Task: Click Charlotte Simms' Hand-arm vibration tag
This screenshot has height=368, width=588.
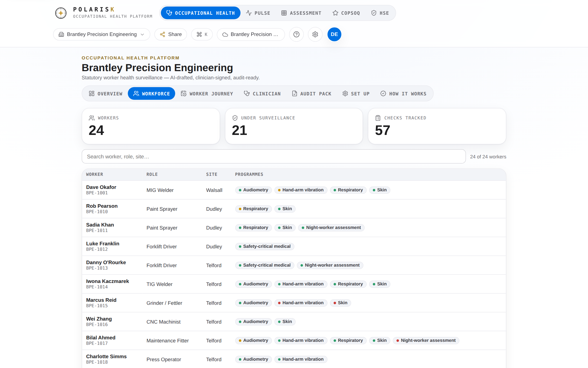Action: 301,359
